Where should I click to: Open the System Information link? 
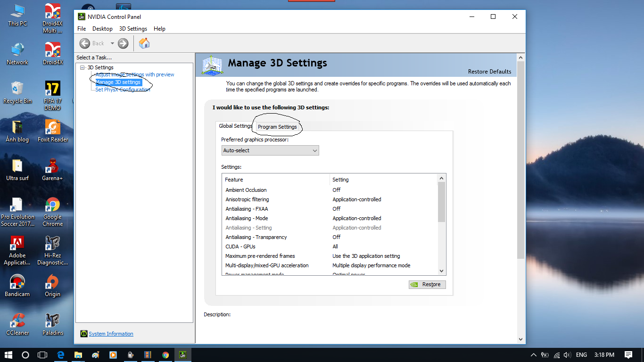pos(111,334)
